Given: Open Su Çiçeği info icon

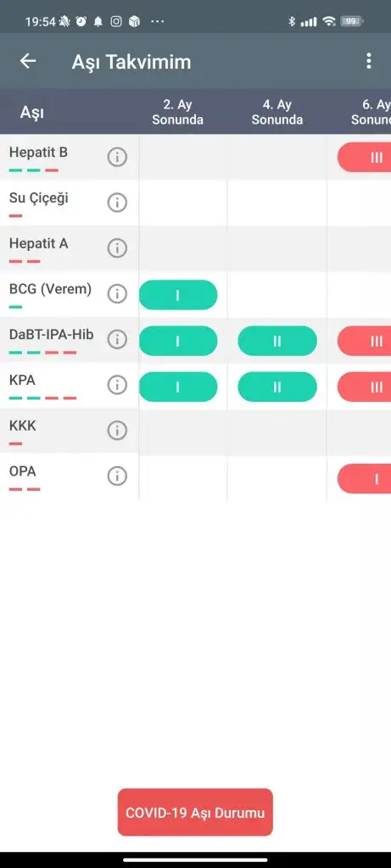Looking at the screenshot, I should (x=117, y=203).
